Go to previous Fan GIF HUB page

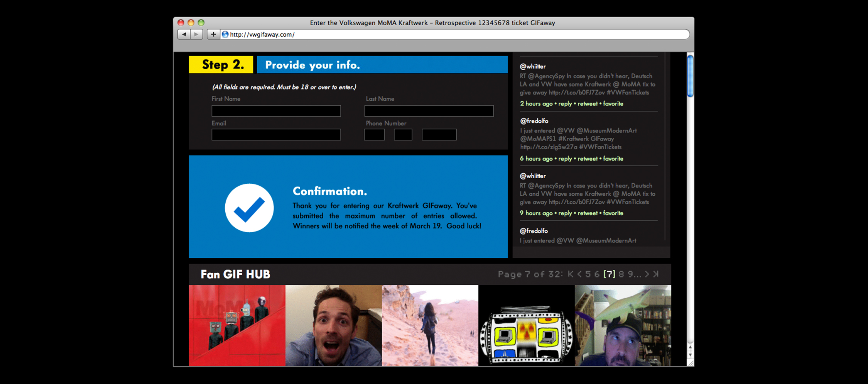[x=579, y=274]
